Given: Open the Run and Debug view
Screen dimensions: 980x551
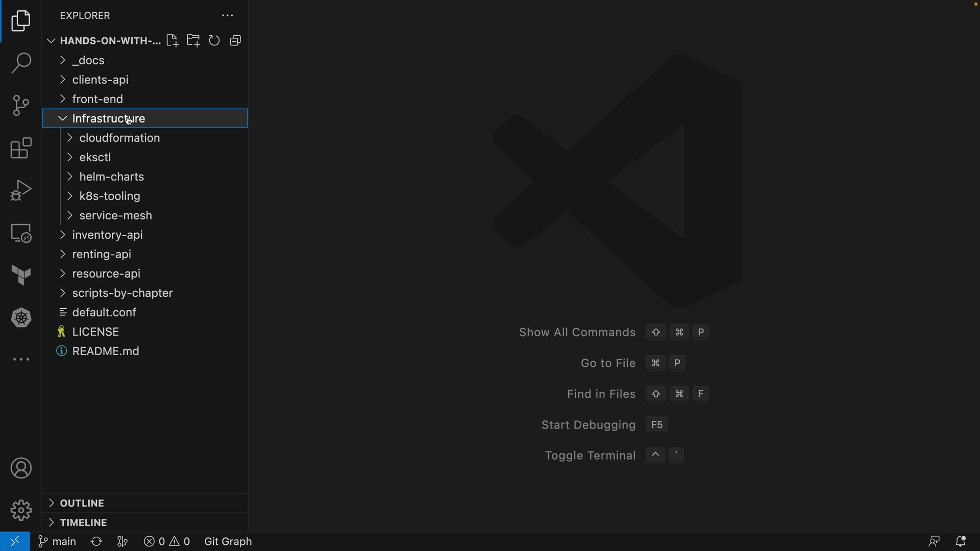Looking at the screenshot, I should pyautogui.click(x=21, y=190).
